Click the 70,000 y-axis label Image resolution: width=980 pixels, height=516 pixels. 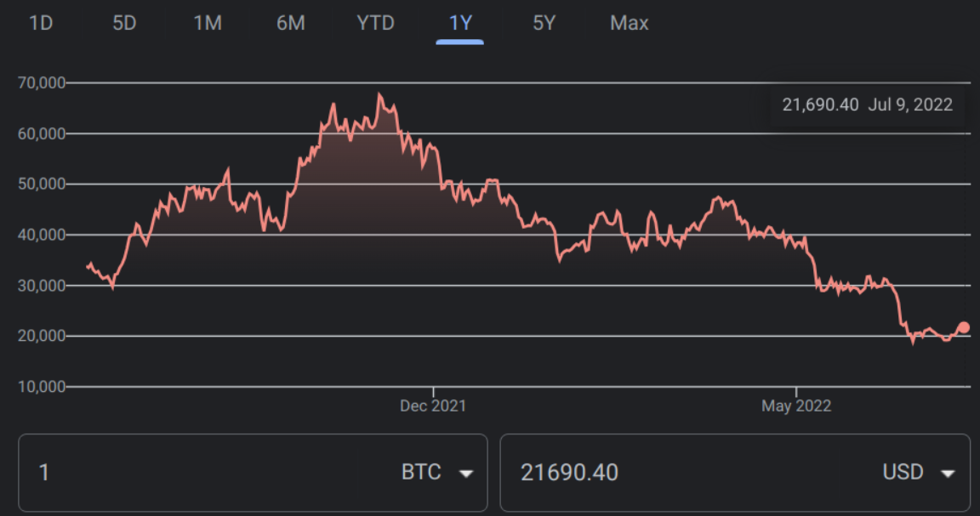42,82
